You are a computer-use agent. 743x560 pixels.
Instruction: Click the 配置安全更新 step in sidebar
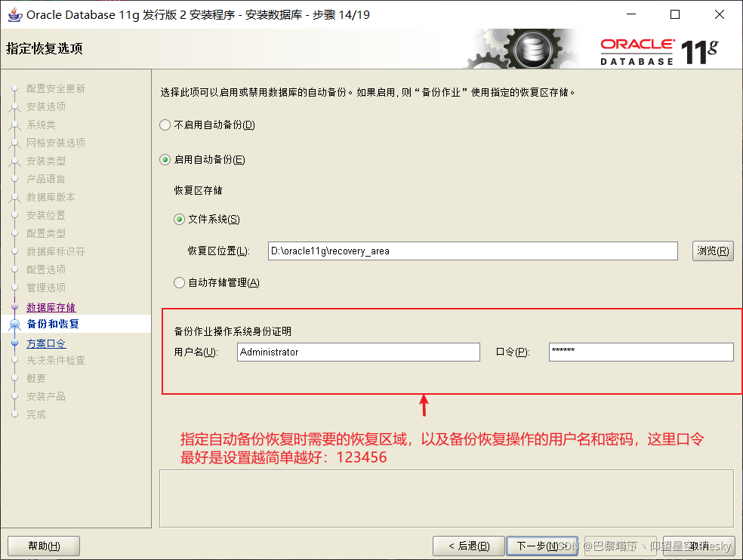(55, 88)
